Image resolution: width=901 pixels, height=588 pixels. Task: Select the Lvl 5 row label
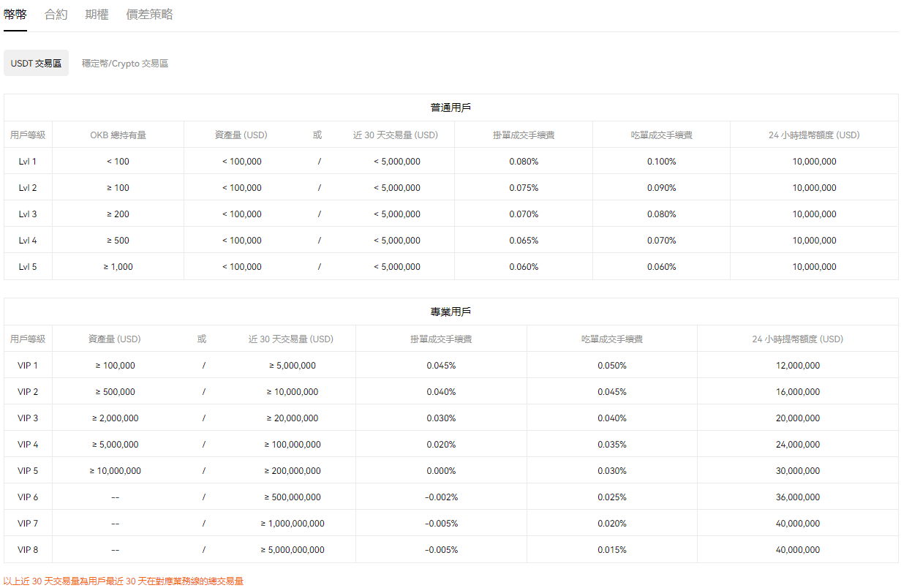(x=28, y=267)
